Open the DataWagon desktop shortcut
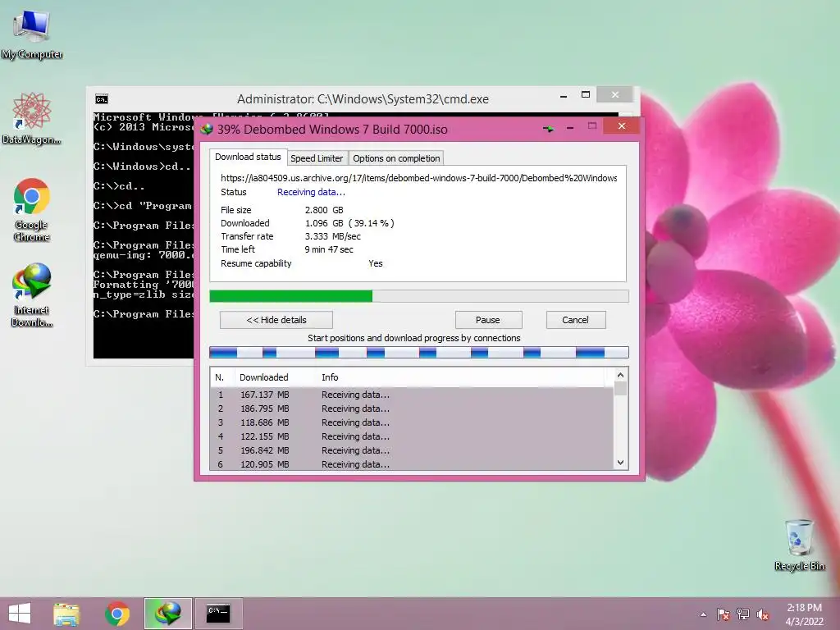 point(31,118)
